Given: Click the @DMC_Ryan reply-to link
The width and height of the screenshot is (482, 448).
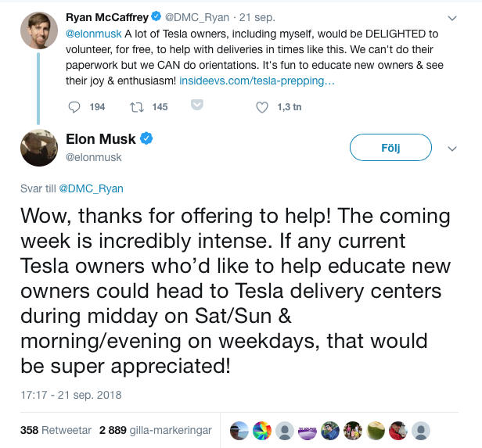Looking at the screenshot, I should click(x=91, y=188).
